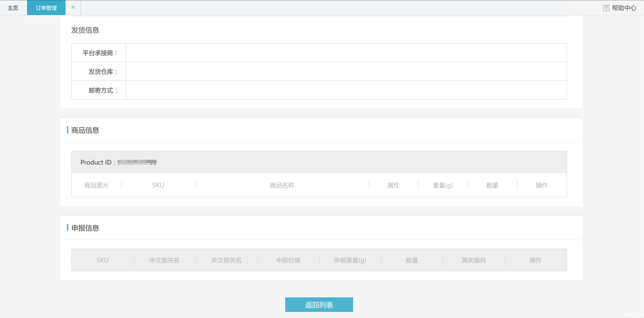Screen dimensions: 644x318
Task: Click the 重量(g) column header in 商品信息
Action: point(442,185)
